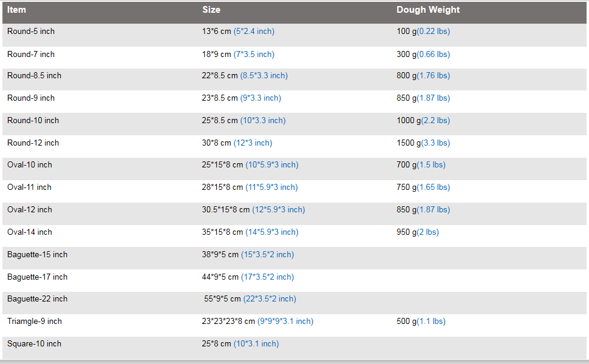The width and height of the screenshot is (589, 364).
Task: Click the (5*2.4 inch) blue size text
Action: click(x=254, y=31)
